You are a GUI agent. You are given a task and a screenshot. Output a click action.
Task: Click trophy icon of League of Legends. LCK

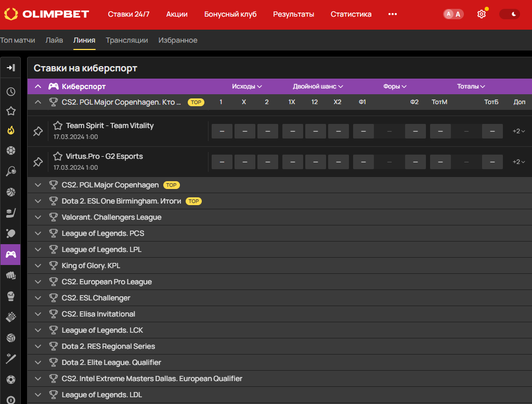[x=53, y=330]
